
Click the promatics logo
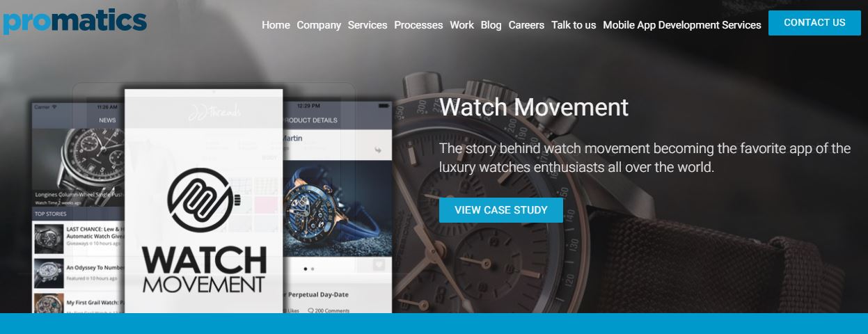74,21
